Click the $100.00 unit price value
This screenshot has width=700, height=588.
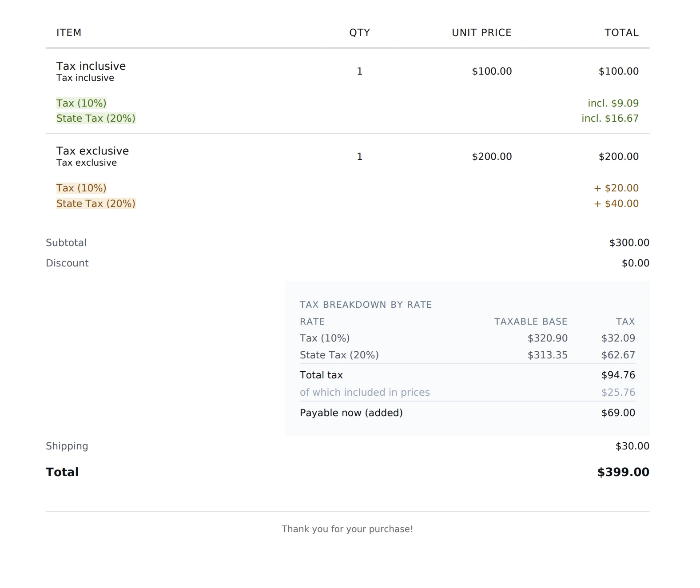(x=492, y=71)
